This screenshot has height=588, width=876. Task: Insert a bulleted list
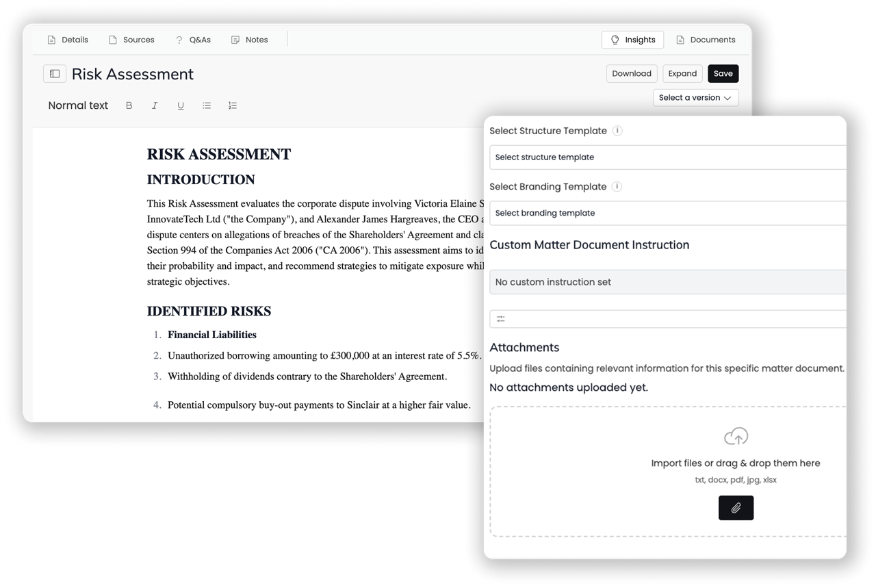207,105
